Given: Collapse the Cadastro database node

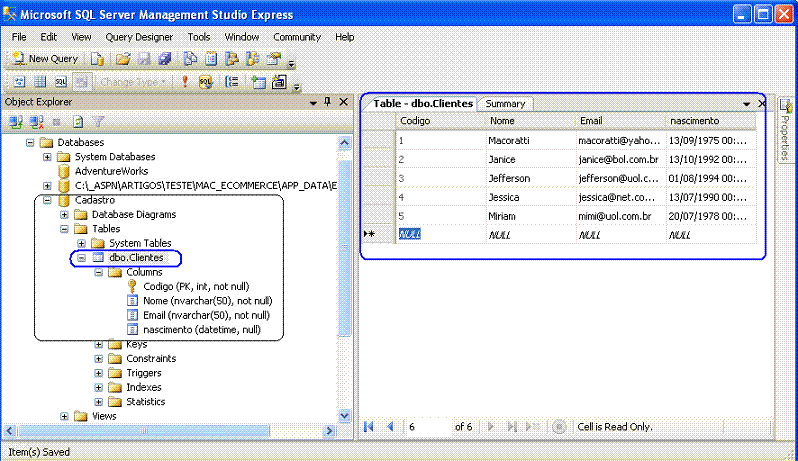Looking at the screenshot, I should (x=47, y=200).
